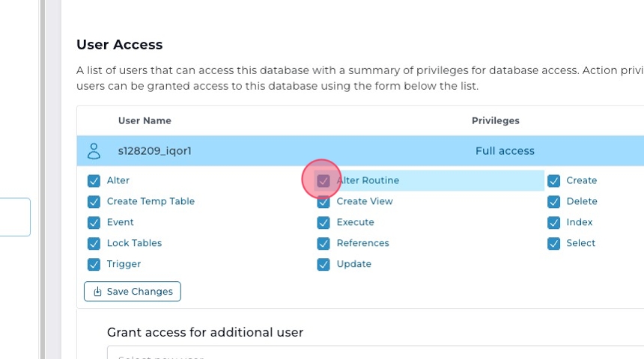Uncheck the Index privilege
644x359 pixels.
(554, 223)
